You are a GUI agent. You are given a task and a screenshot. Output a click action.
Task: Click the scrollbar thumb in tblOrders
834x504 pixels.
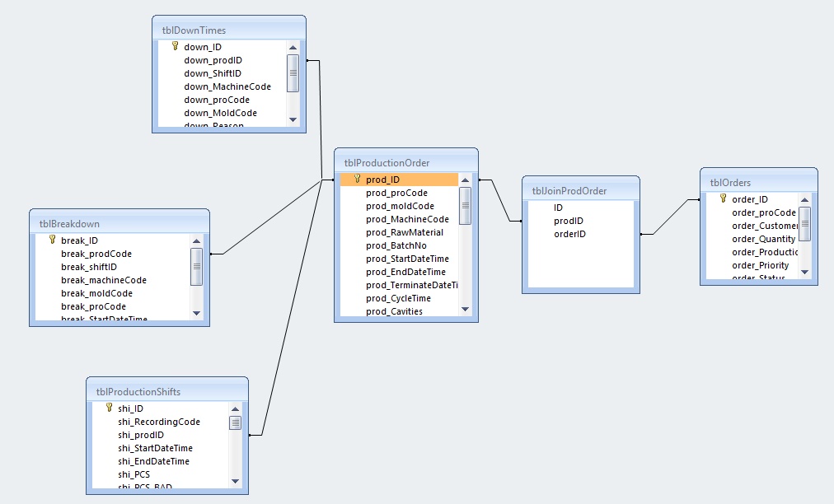805,224
